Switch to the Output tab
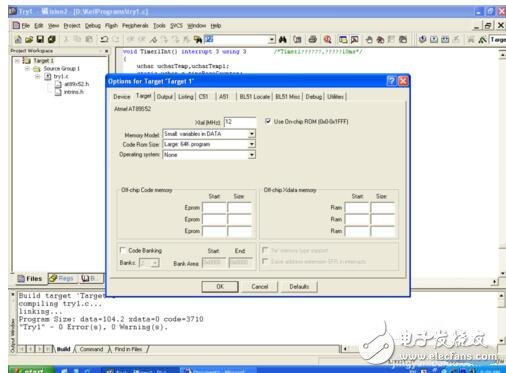Viewport: 506px width, 373px height. 165,97
